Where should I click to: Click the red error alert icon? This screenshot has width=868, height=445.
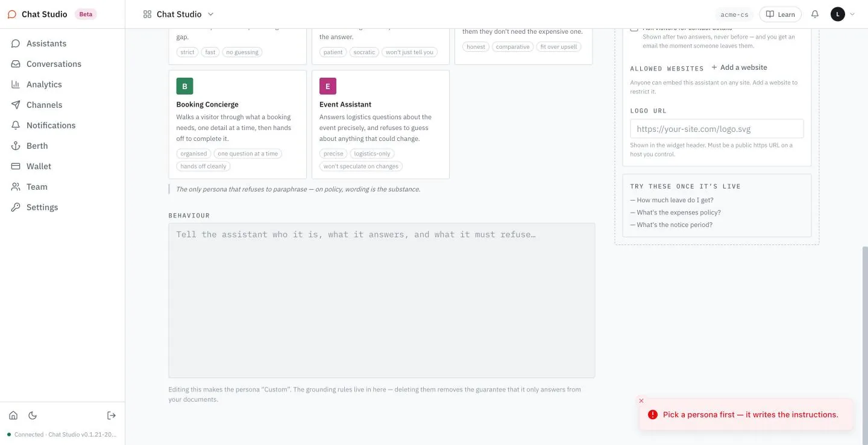[653, 414]
